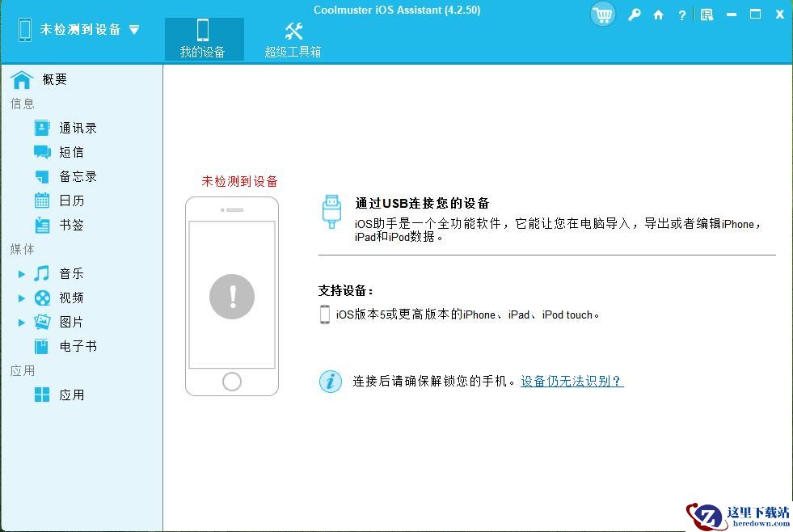Select 日历 calendar in sidebar

70,201
